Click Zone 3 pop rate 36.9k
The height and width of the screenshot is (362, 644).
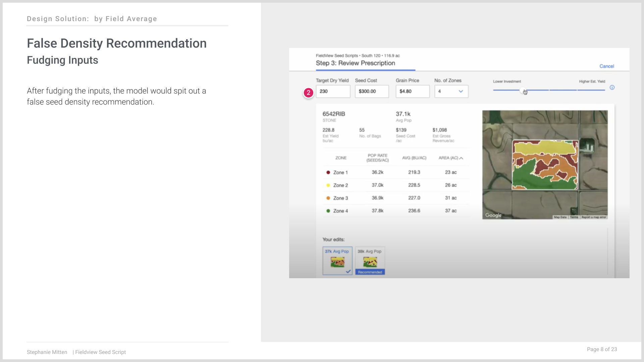coord(377,198)
